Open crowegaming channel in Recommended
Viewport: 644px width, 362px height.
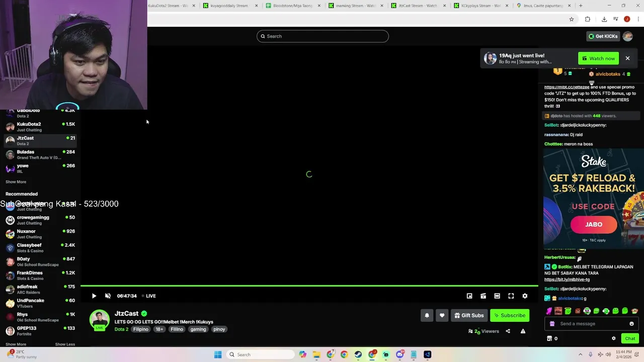coord(40,220)
